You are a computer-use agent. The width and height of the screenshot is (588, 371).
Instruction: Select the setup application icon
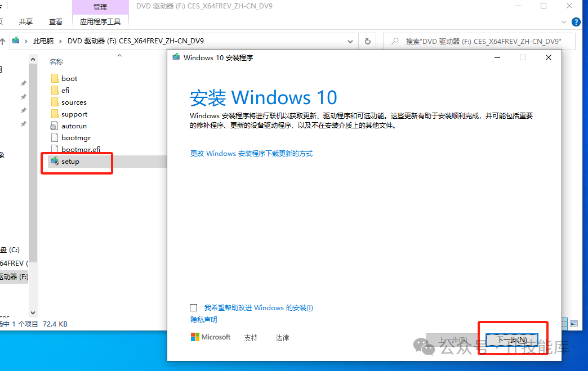[x=55, y=162]
